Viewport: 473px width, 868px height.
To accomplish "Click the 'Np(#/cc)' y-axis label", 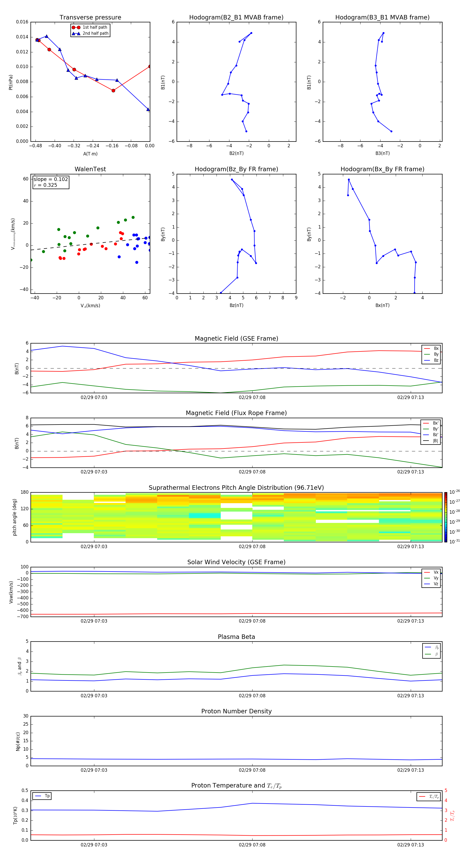I will point(18,741).
